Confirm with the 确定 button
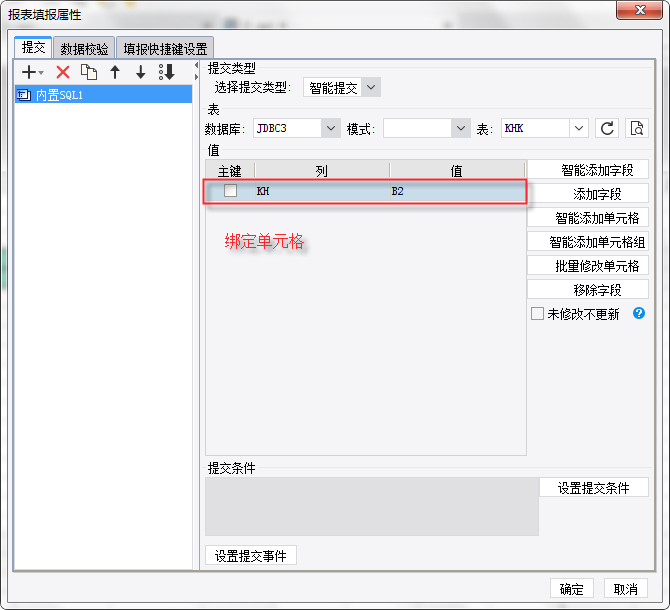The image size is (670, 610). (572, 589)
